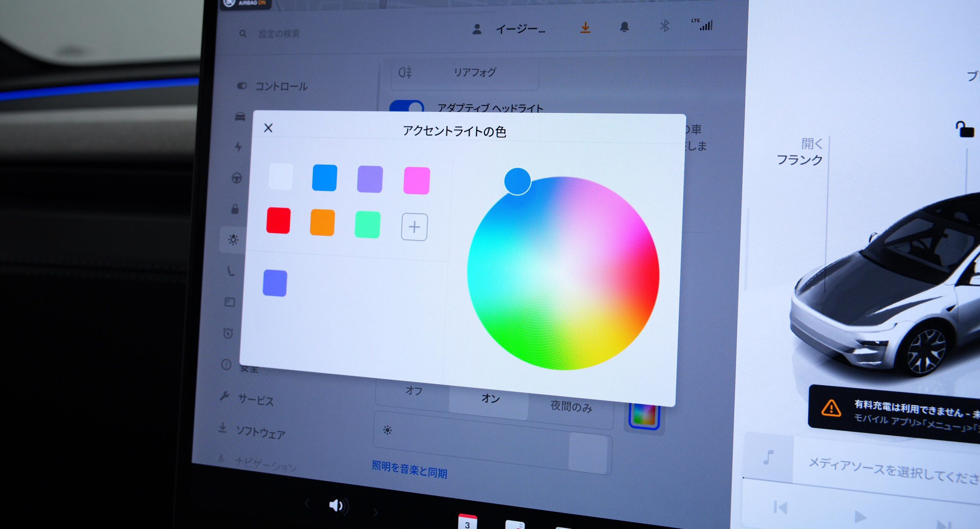Pick the red color swatch
This screenshot has width=980, height=529.
pyautogui.click(x=278, y=220)
